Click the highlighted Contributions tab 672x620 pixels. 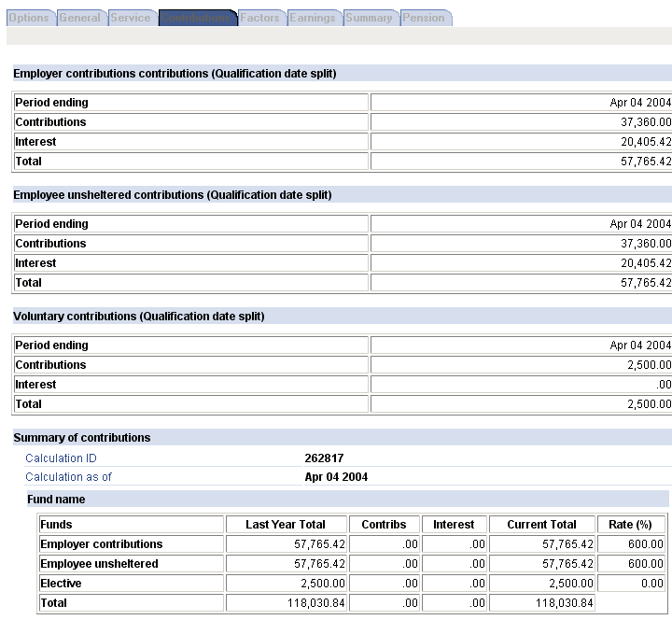coord(196,18)
